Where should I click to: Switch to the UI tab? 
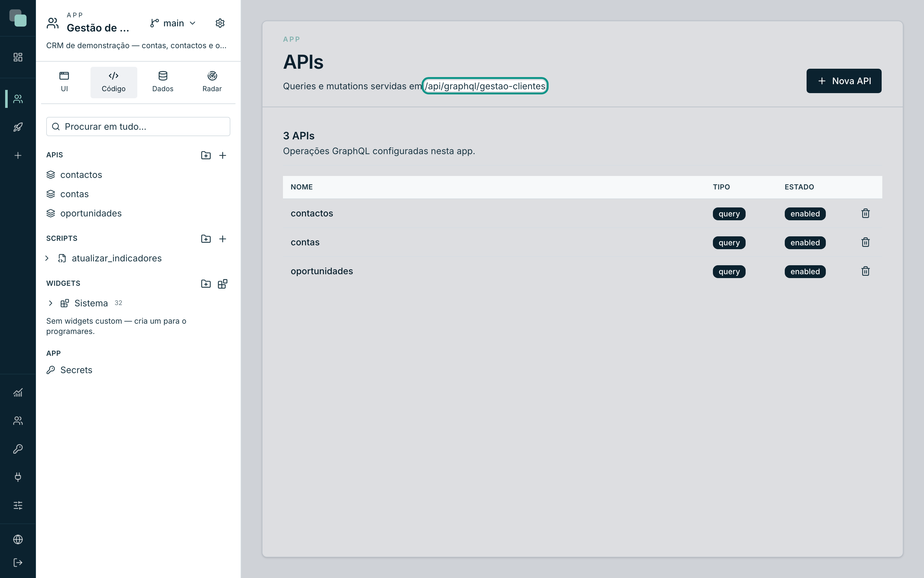(x=64, y=82)
